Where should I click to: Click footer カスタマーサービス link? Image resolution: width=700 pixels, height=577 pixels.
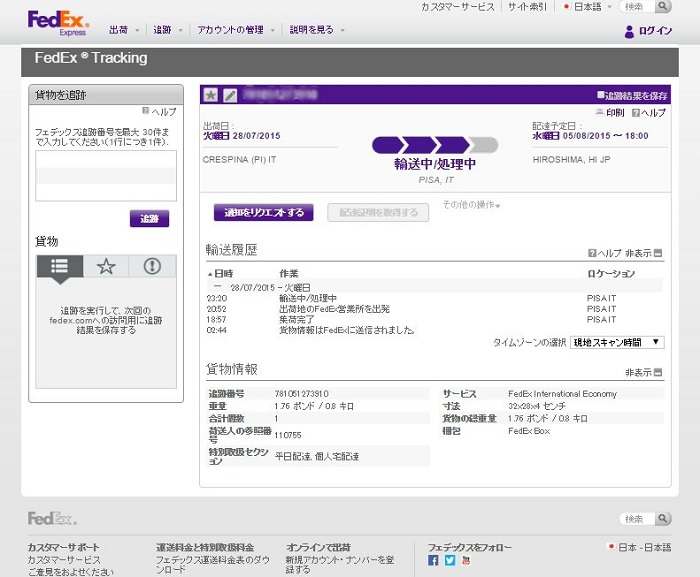64,560
